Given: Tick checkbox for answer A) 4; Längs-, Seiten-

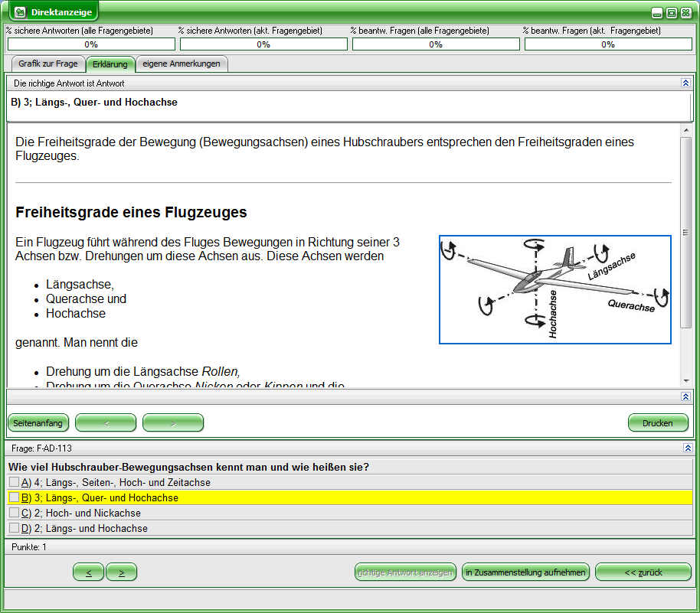Looking at the screenshot, I should [15, 482].
